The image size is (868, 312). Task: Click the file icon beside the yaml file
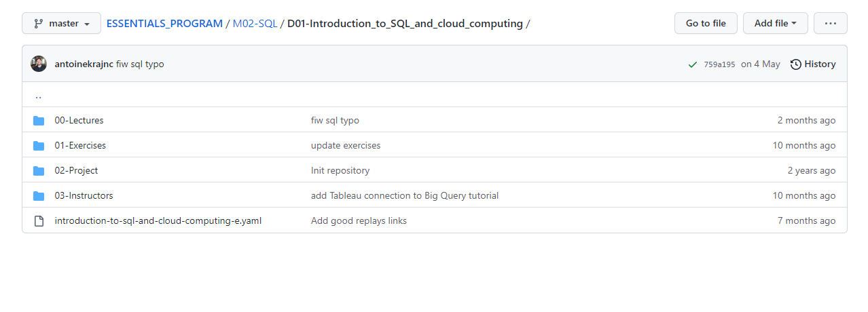click(39, 221)
